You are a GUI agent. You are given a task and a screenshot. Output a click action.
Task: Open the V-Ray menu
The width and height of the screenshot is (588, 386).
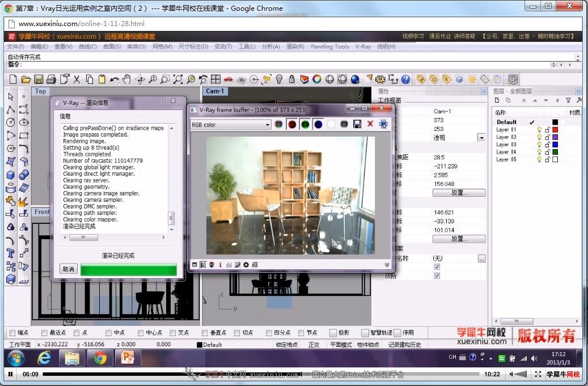(363, 46)
